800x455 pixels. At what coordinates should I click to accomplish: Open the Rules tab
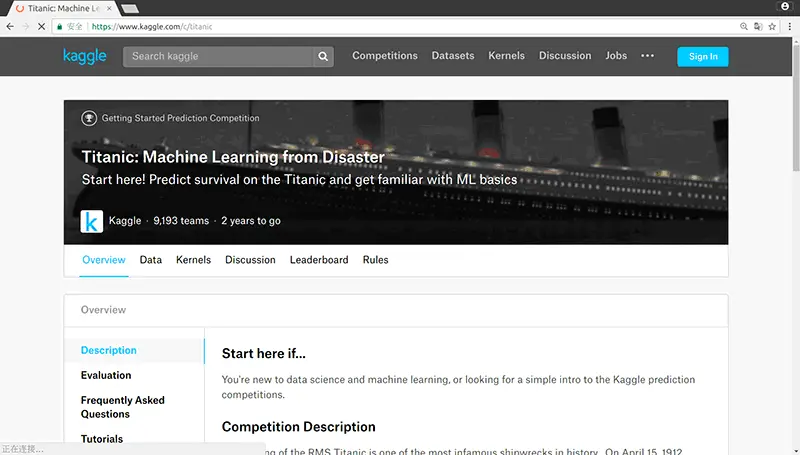376,260
